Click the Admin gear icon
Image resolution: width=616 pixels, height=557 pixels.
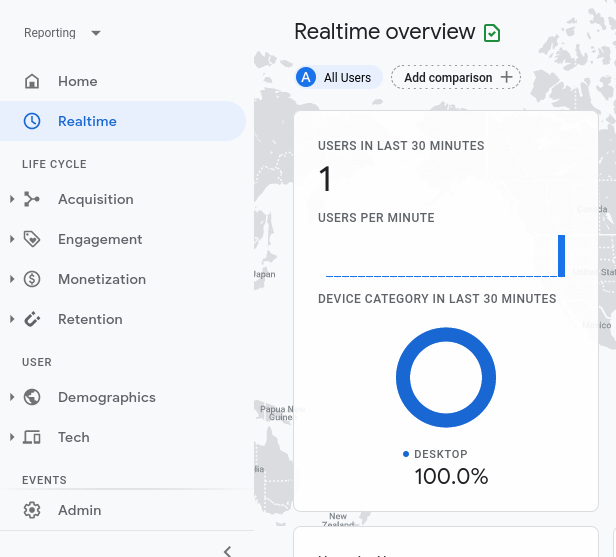(32, 510)
